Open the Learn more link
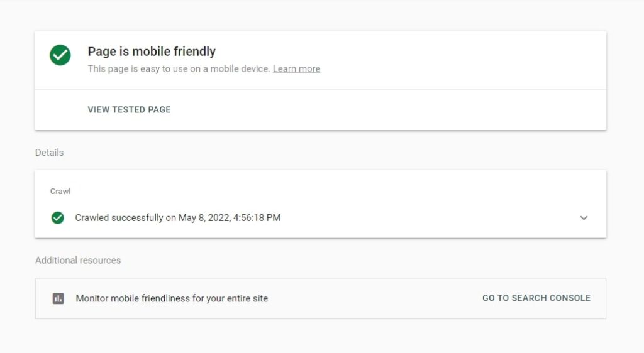 [297, 69]
